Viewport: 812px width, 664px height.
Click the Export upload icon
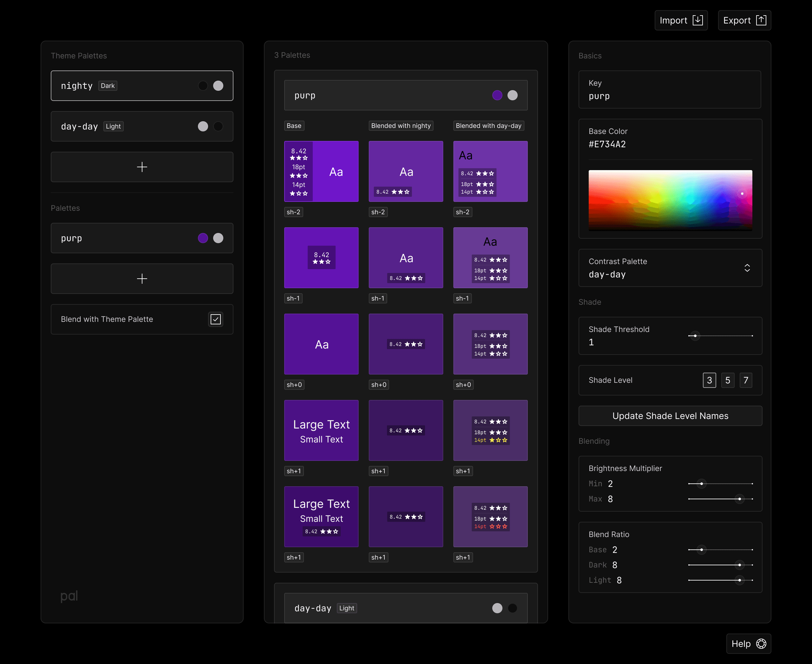(x=761, y=20)
